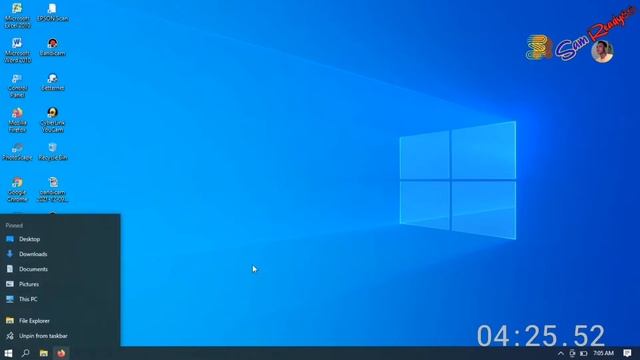This screenshot has height=360, width=640.
Task: Select the Bandicam desktop shortcut
Action: pyautogui.click(x=53, y=47)
